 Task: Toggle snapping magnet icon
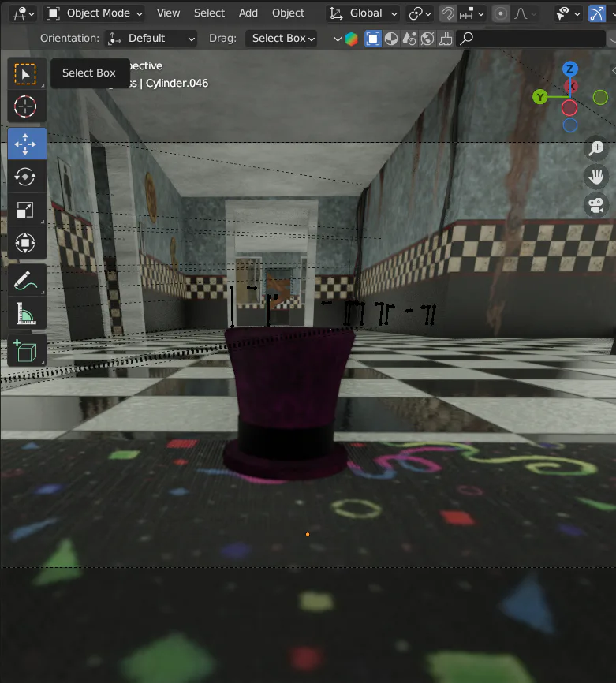click(447, 14)
